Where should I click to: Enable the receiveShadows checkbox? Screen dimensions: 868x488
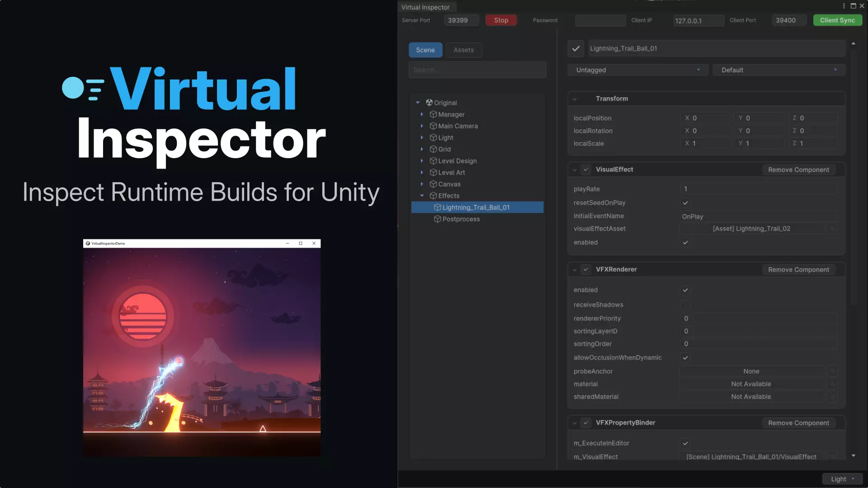[x=685, y=305]
